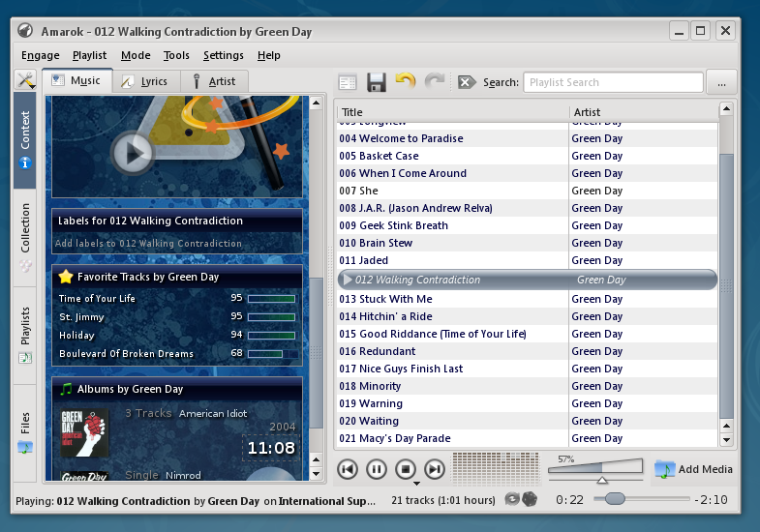Open the Playlists sidebar tab
This screenshot has height=532, width=760.
(25, 336)
